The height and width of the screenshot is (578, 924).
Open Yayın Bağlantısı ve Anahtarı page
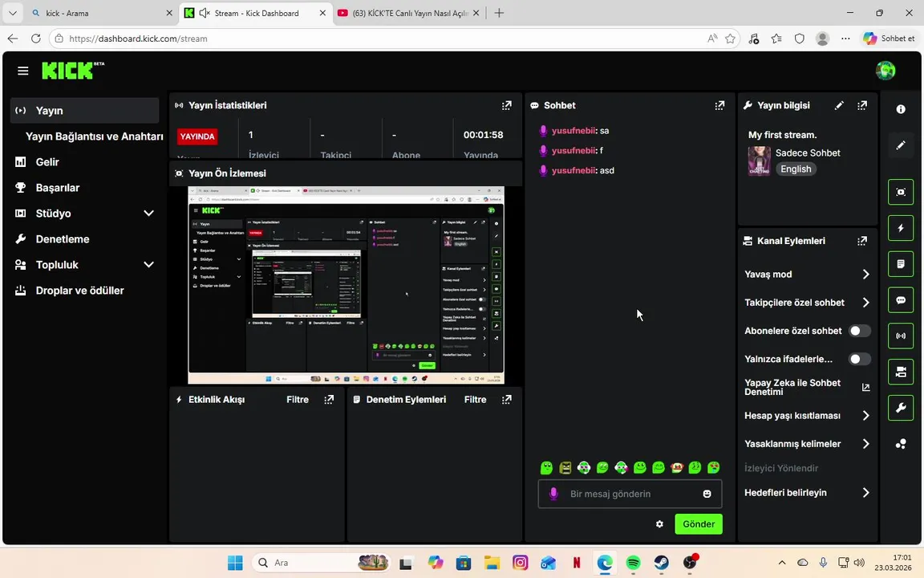pos(95,136)
